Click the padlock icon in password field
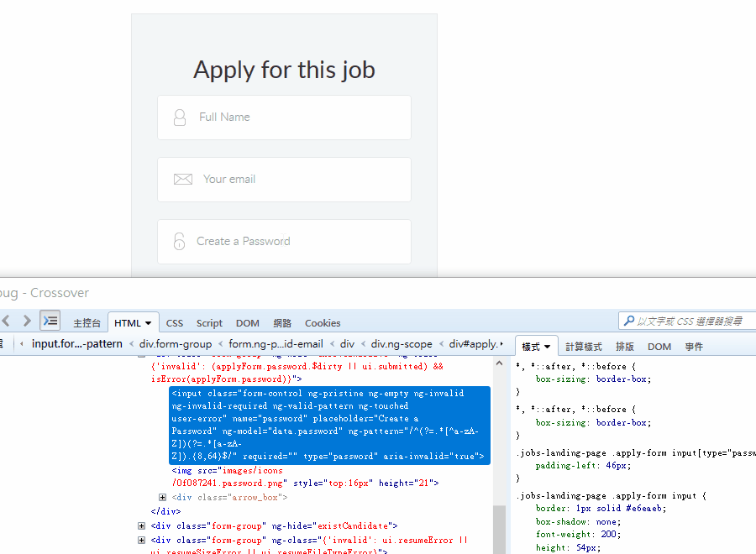This screenshot has height=554, width=756. (x=179, y=241)
